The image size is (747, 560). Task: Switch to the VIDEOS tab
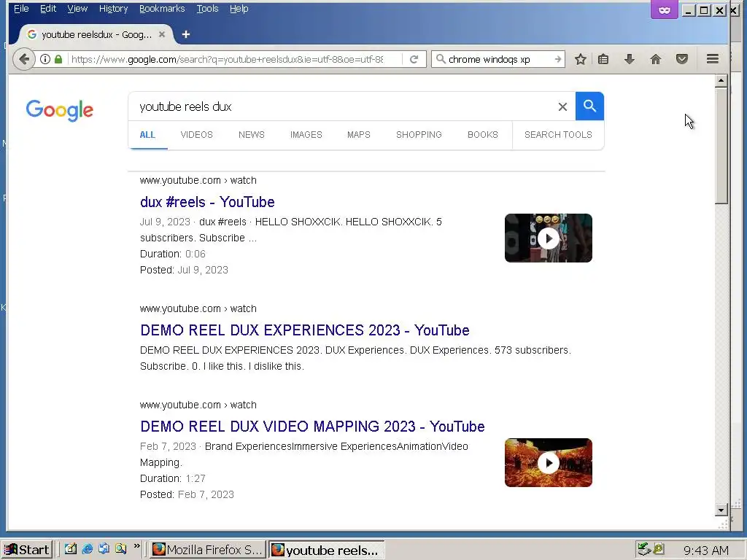(196, 135)
